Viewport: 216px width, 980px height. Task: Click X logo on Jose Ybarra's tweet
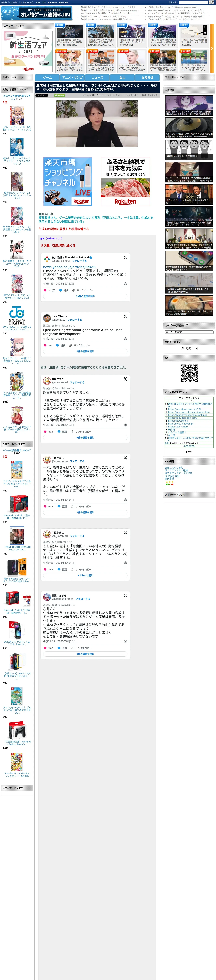coord(125,317)
